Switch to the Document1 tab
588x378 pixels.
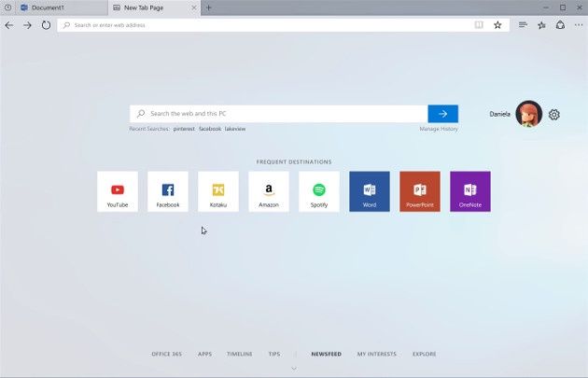(x=62, y=7)
